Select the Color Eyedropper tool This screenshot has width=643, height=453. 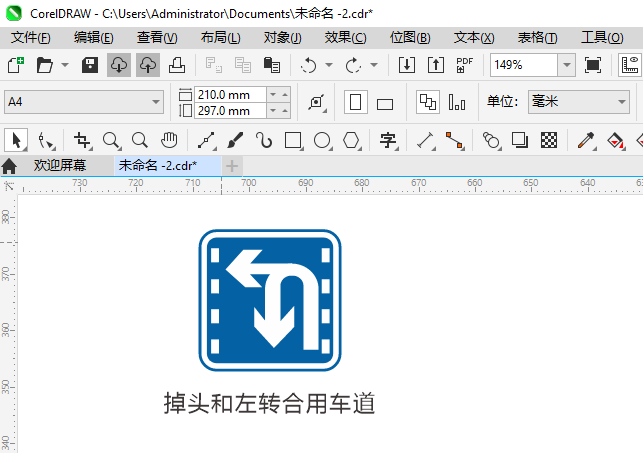586,140
